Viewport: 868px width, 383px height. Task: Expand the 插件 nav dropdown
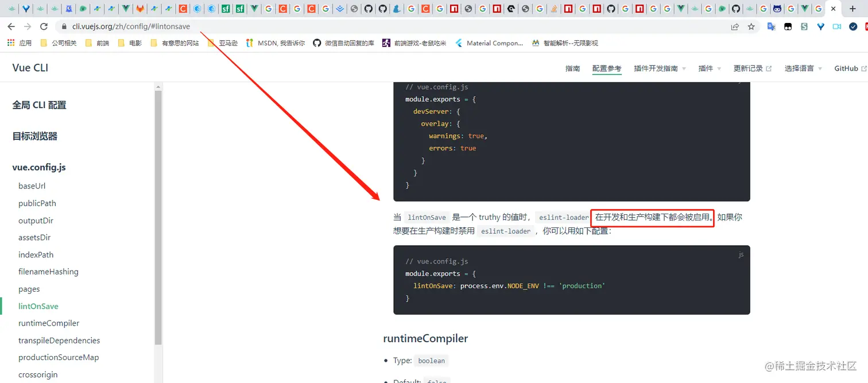click(710, 68)
